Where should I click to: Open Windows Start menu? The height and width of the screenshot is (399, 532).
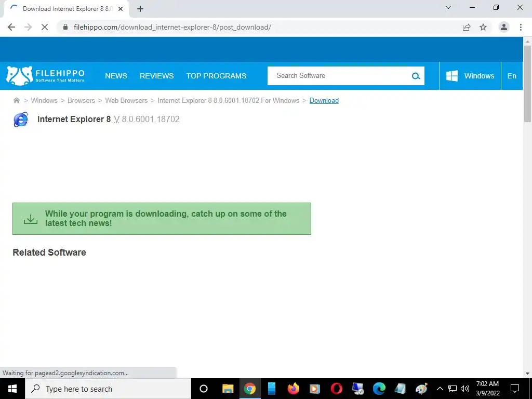[x=12, y=389]
